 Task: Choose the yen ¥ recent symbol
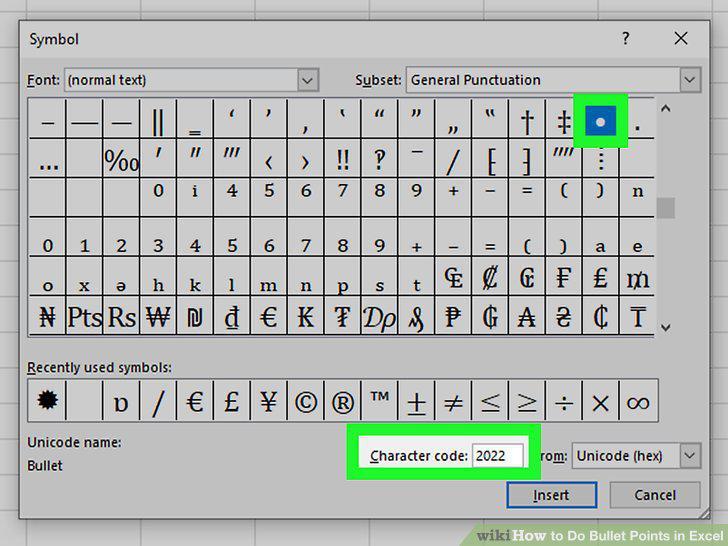tap(269, 401)
